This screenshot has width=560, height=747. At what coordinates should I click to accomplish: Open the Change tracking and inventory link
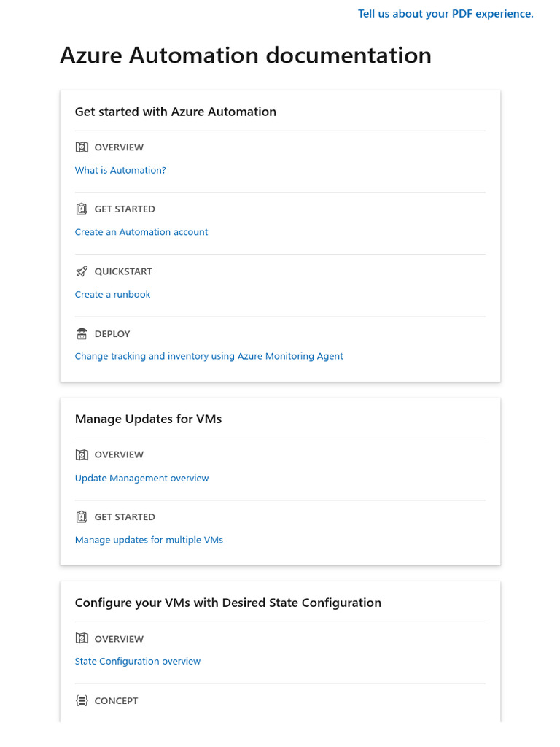pyautogui.click(x=209, y=357)
